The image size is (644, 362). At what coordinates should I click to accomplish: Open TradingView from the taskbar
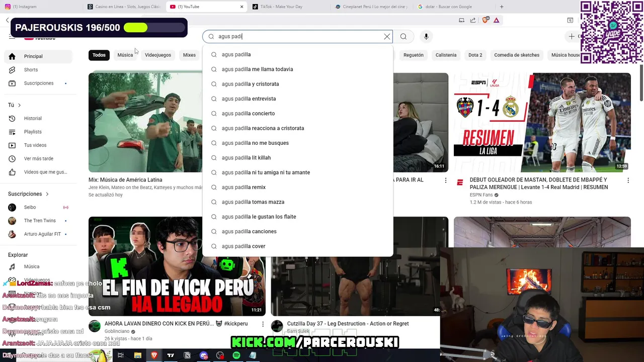tap(171, 355)
